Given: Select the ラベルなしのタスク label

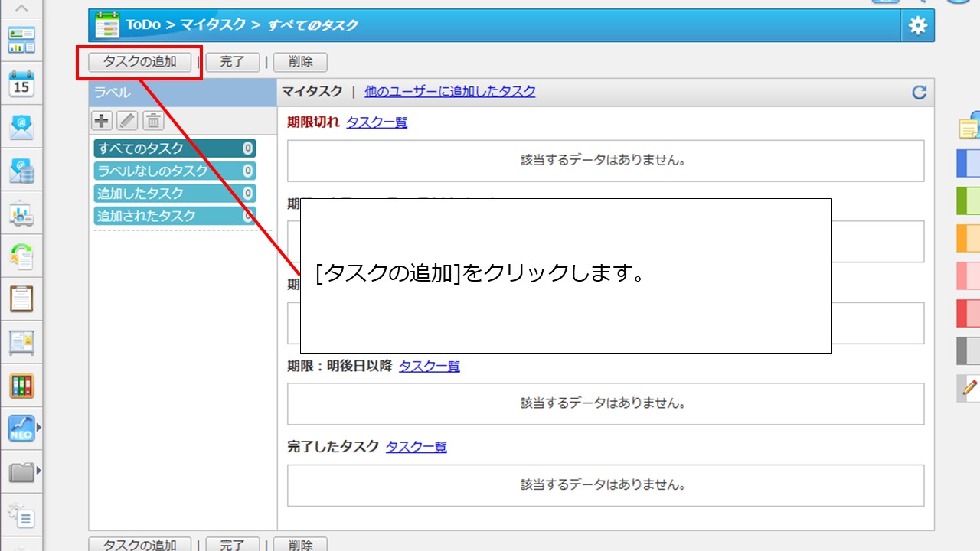Looking at the screenshot, I should 174,171.
